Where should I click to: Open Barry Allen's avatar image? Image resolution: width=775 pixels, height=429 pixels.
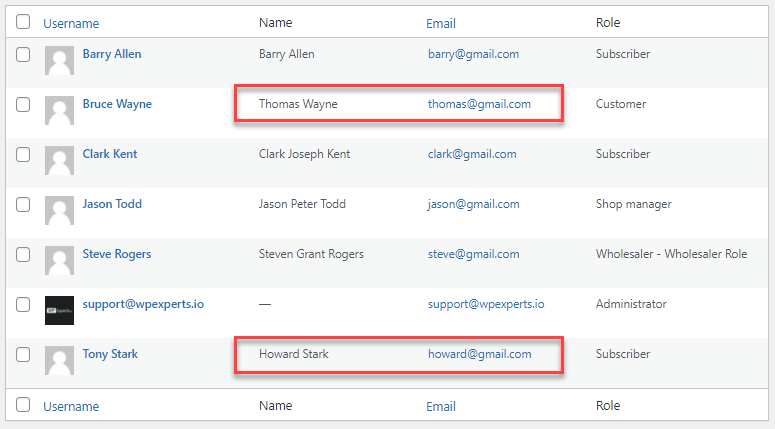(59, 60)
